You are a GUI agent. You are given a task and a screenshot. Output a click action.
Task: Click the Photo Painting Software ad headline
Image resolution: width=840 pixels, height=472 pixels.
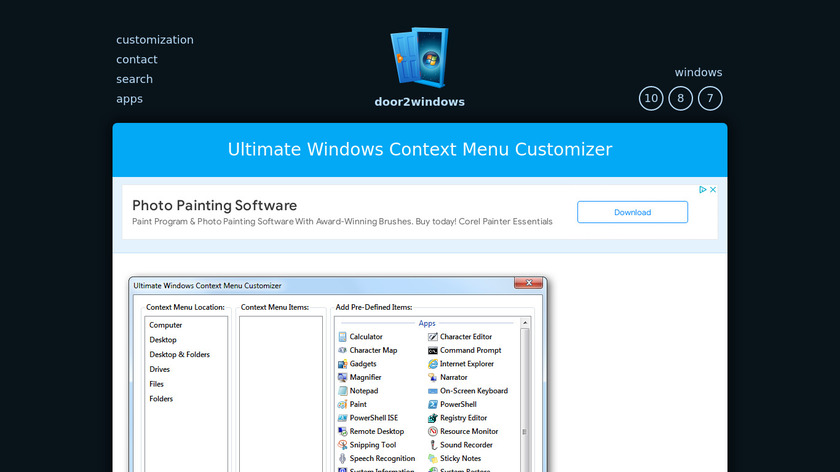coord(214,205)
